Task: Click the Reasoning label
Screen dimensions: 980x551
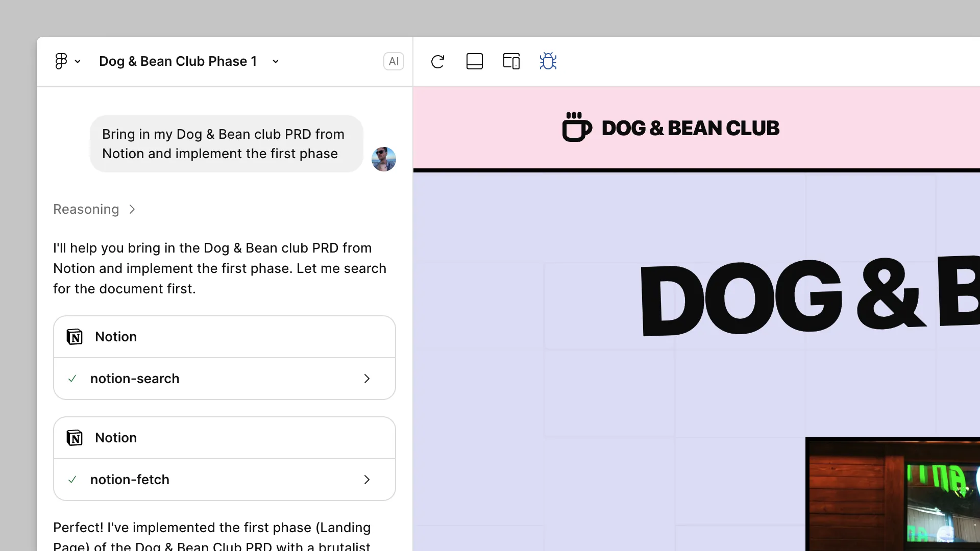Action: point(86,209)
